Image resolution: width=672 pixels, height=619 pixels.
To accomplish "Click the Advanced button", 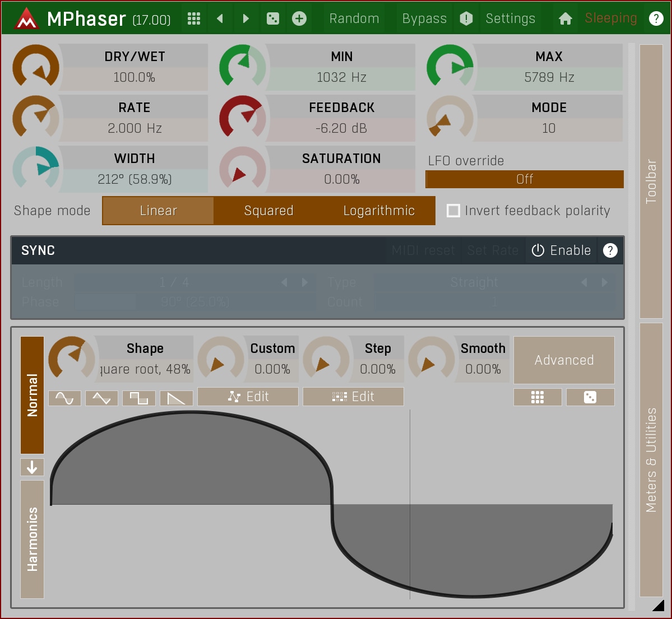I will [x=564, y=360].
